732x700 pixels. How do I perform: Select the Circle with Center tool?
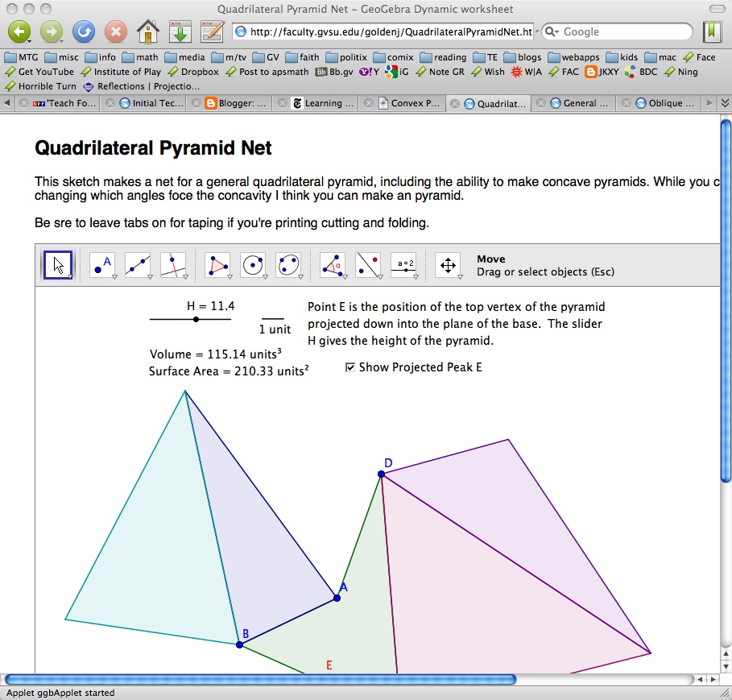pyautogui.click(x=253, y=264)
